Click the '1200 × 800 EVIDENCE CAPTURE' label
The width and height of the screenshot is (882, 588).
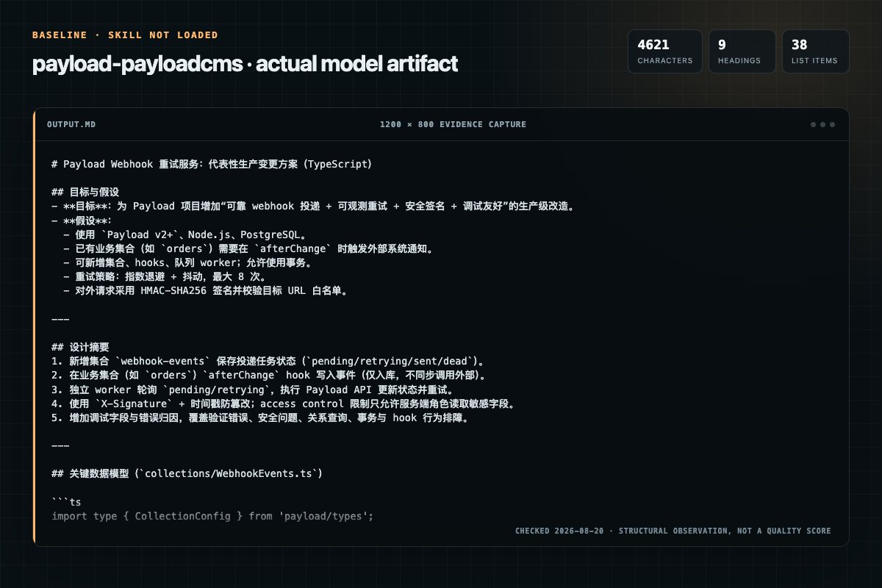pyautogui.click(x=453, y=124)
